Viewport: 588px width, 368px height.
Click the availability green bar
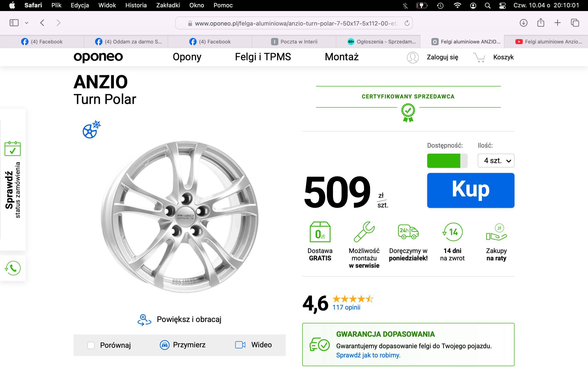pyautogui.click(x=447, y=161)
